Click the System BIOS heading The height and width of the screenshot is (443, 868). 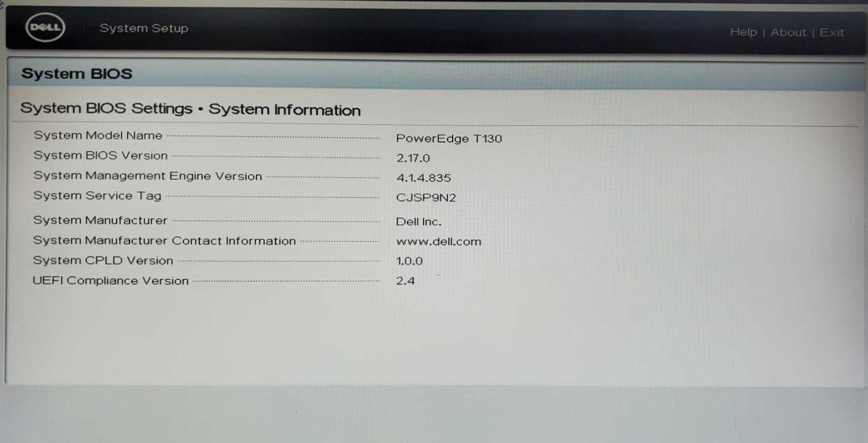[x=77, y=73]
